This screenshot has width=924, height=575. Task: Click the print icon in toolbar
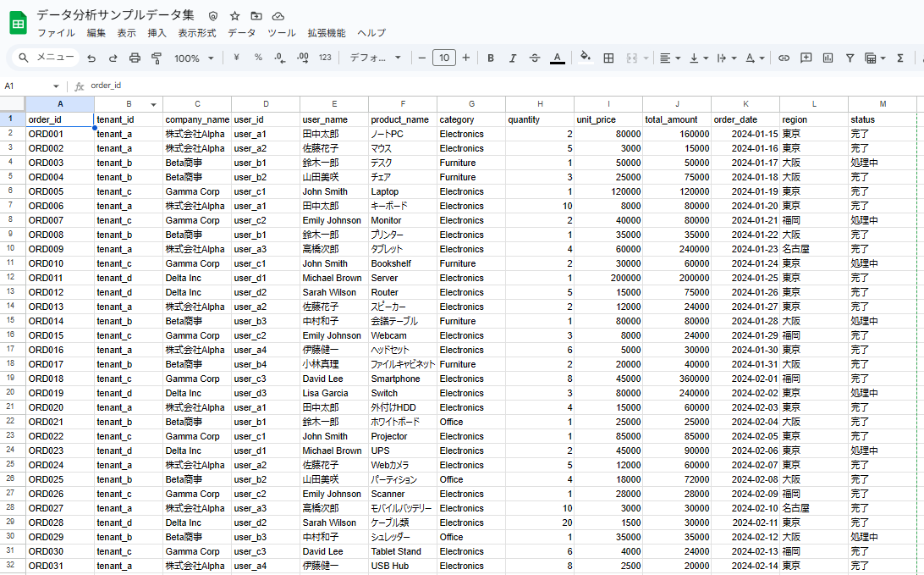point(135,58)
